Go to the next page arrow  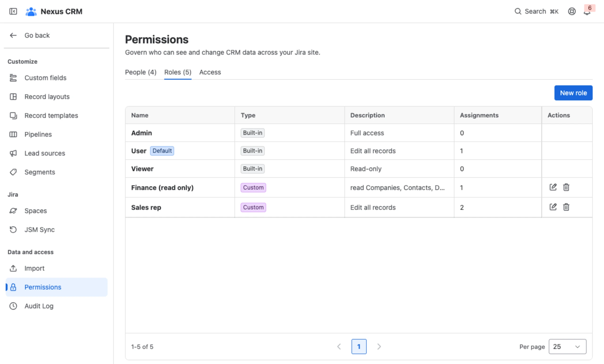click(379, 346)
